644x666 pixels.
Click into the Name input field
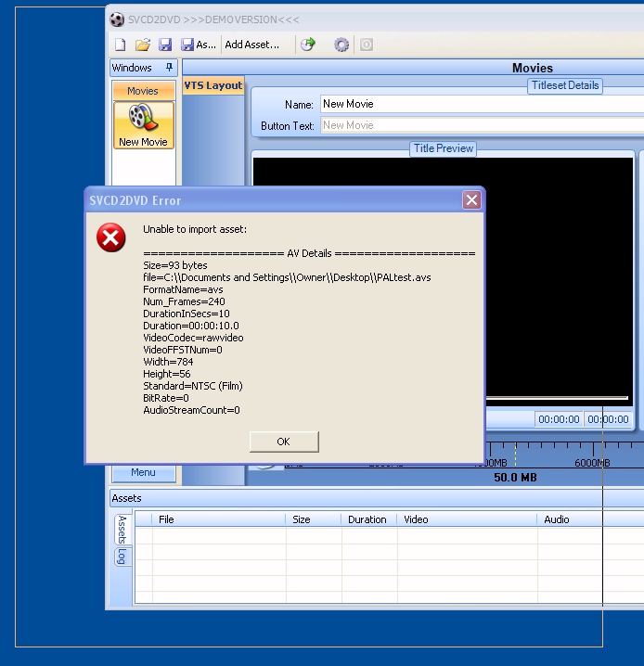482,104
